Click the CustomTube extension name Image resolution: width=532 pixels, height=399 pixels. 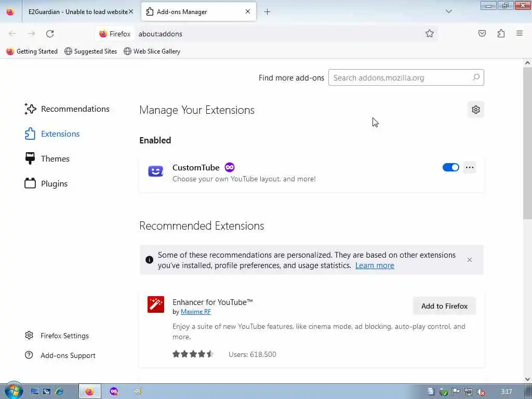(x=196, y=167)
